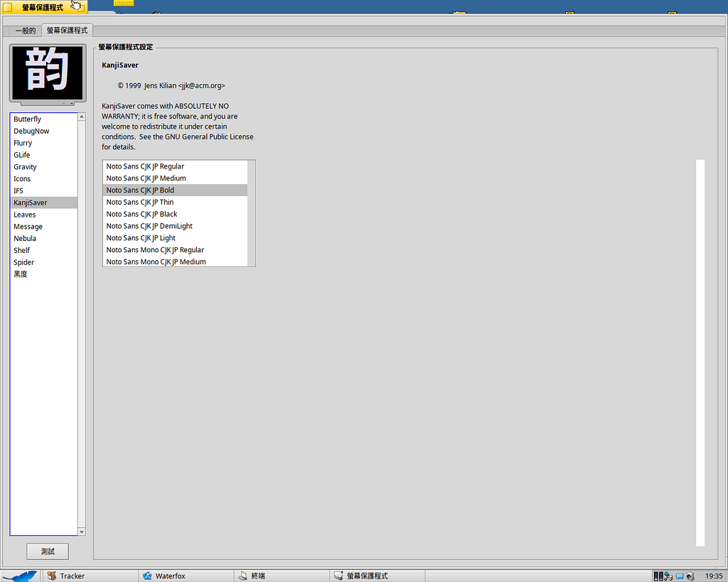Choose the Noto Sans CJK JP Thin font

click(140, 202)
